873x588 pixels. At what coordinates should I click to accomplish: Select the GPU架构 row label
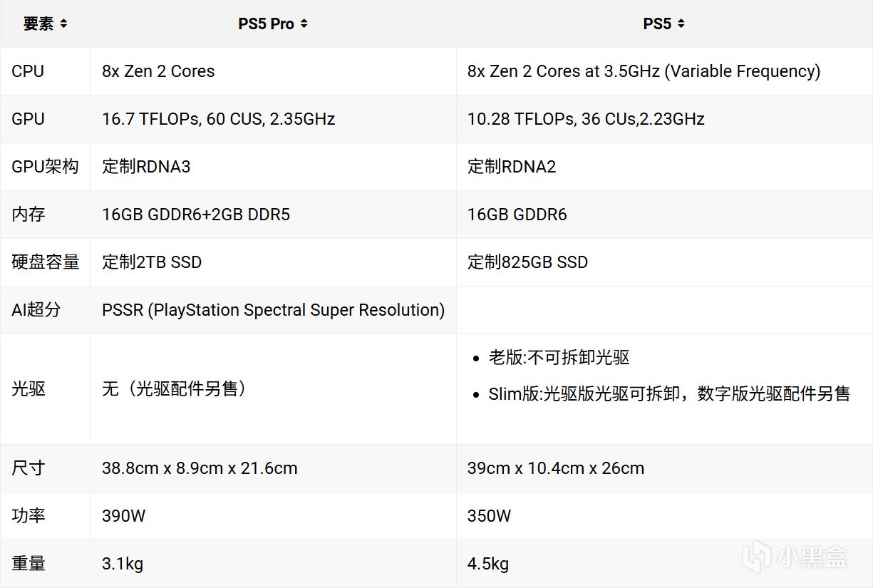coord(45,167)
